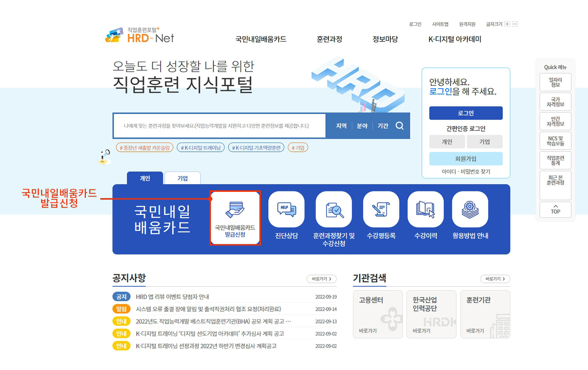Screen dimensions: 588x370
Task: Switch to the 개인 tab
Action: (145, 178)
